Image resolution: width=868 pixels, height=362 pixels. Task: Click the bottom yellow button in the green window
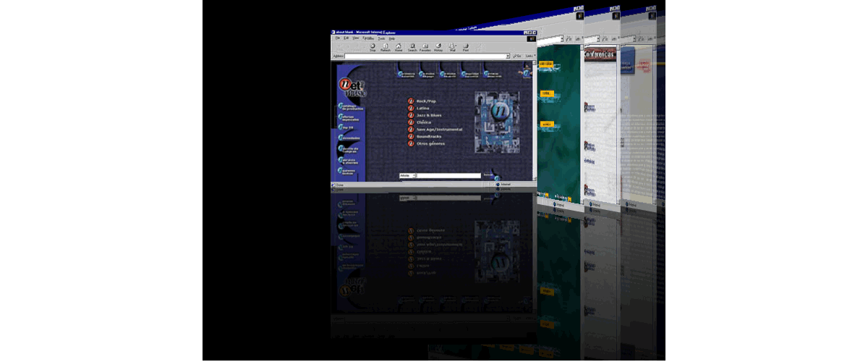[546, 124]
